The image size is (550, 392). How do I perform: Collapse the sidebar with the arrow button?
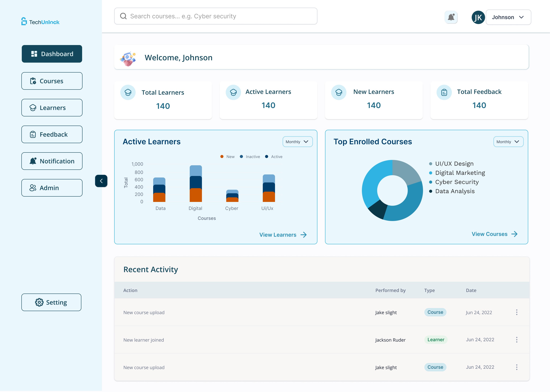(101, 181)
